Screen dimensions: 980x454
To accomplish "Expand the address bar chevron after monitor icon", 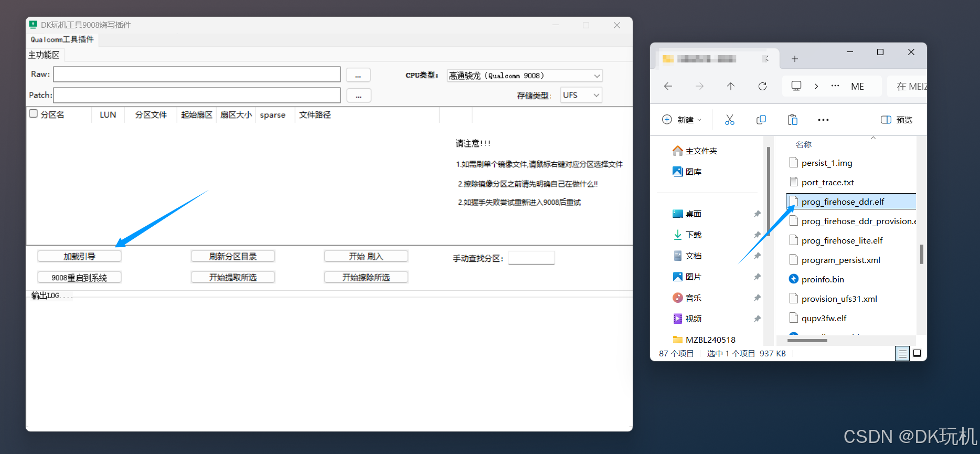I will tap(816, 86).
